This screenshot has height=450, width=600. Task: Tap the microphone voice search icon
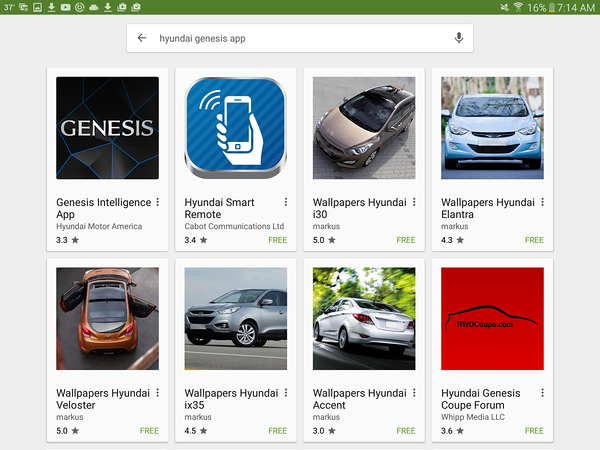459,38
